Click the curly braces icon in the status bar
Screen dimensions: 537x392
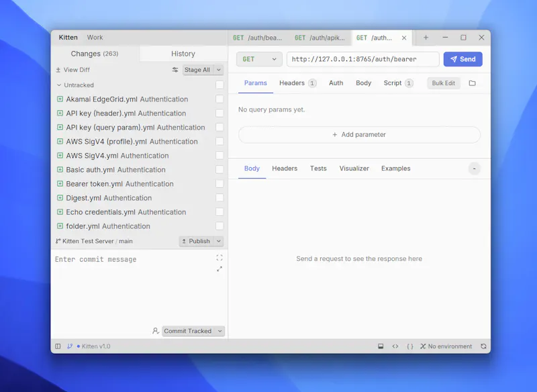point(410,346)
